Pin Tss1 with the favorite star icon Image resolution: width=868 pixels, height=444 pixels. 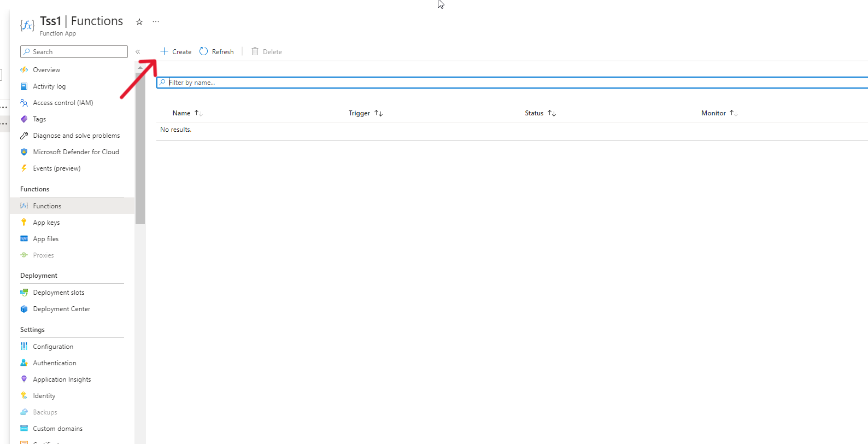pos(139,22)
